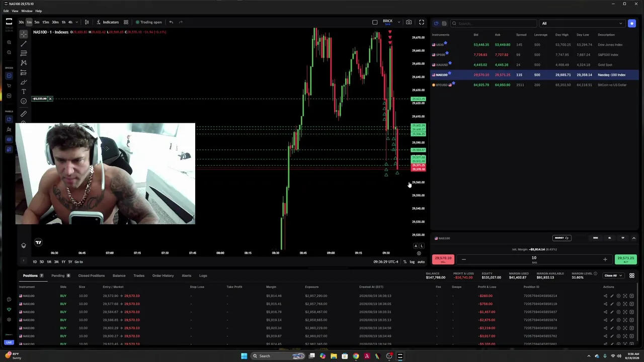This screenshot has height=362, width=644.
Task: Switch to the Order History tab
Action: (x=163, y=276)
